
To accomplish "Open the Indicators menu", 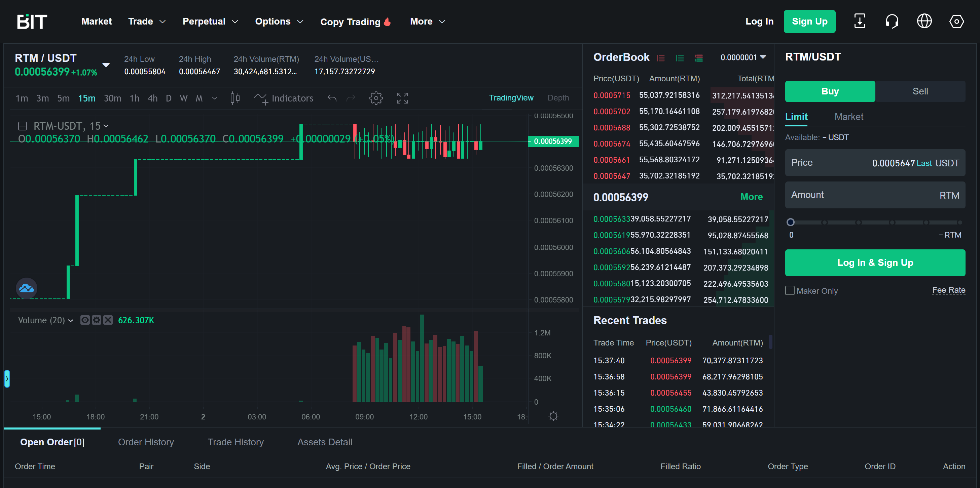I will [x=284, y=98].
